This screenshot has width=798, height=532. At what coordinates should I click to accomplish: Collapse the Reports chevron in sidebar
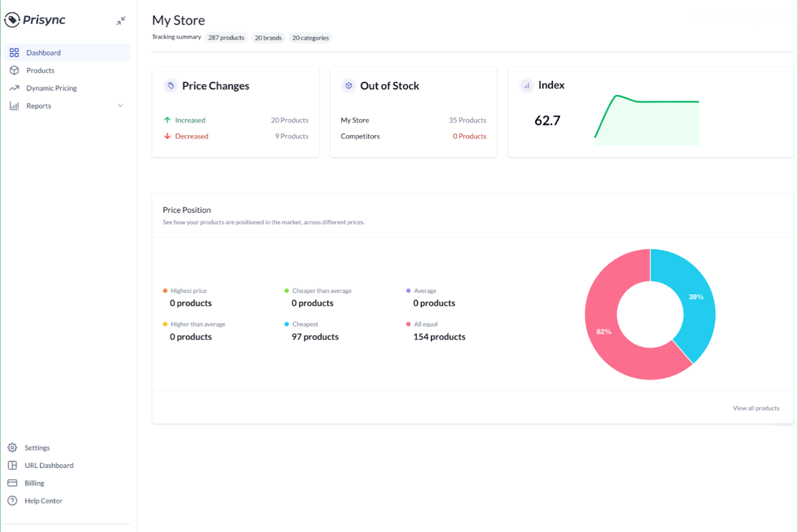[120, 106]
